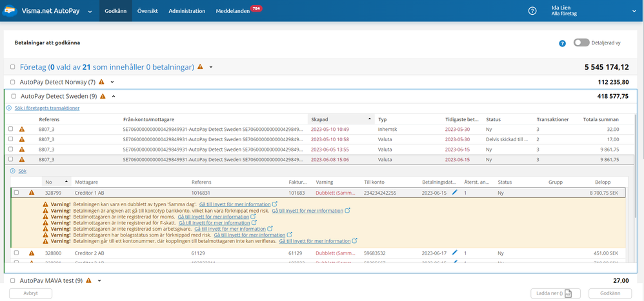Open the Meddelanden tab
The width and height of the screenshot is (644, 301).
coord(233,11)
